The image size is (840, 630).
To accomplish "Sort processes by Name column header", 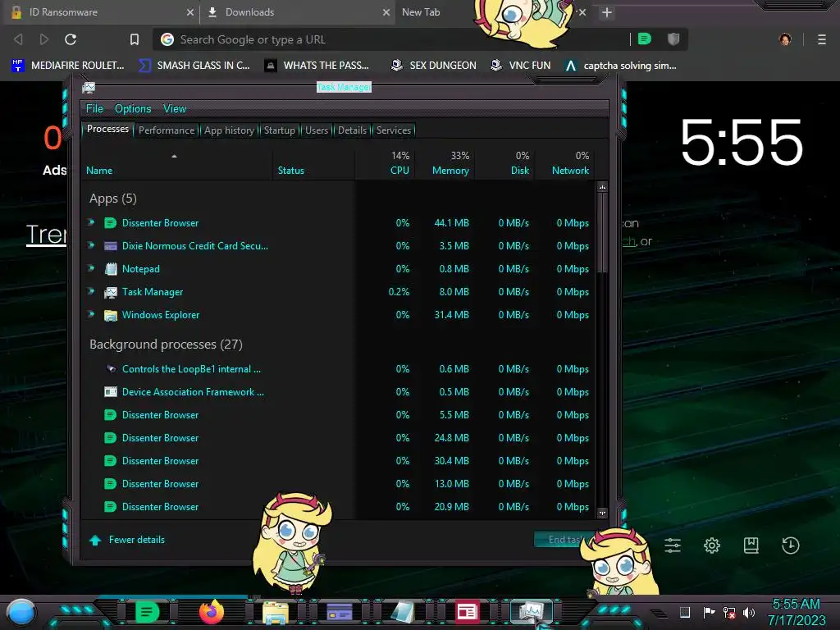I will [x=177, y=163].
